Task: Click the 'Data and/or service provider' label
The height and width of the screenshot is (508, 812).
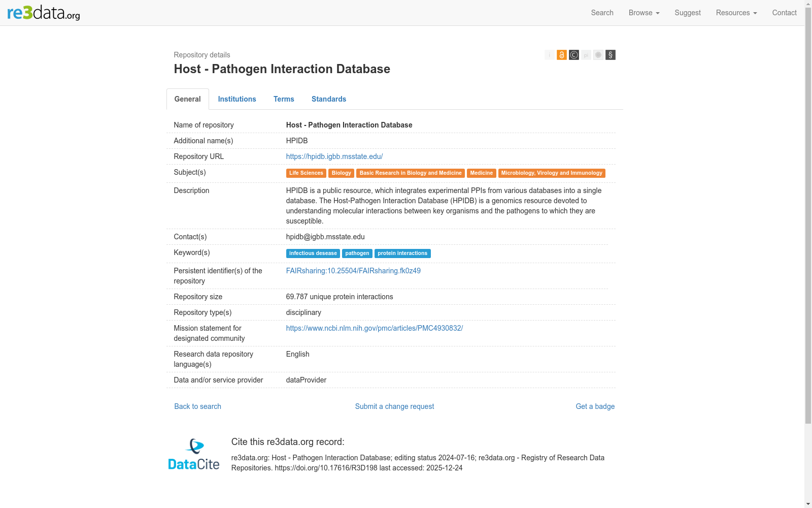Action: [x=218, y=380]
